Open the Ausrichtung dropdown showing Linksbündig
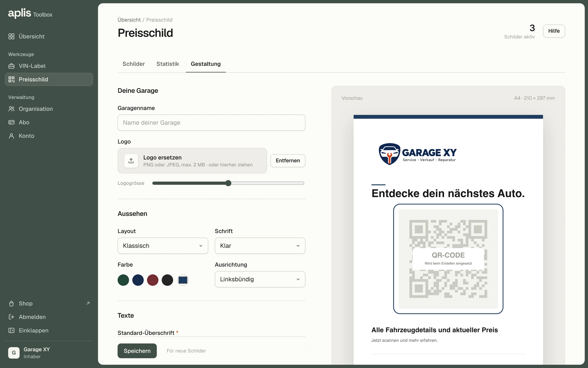This screenshot has width=588, height=368. tap(260, 279)
